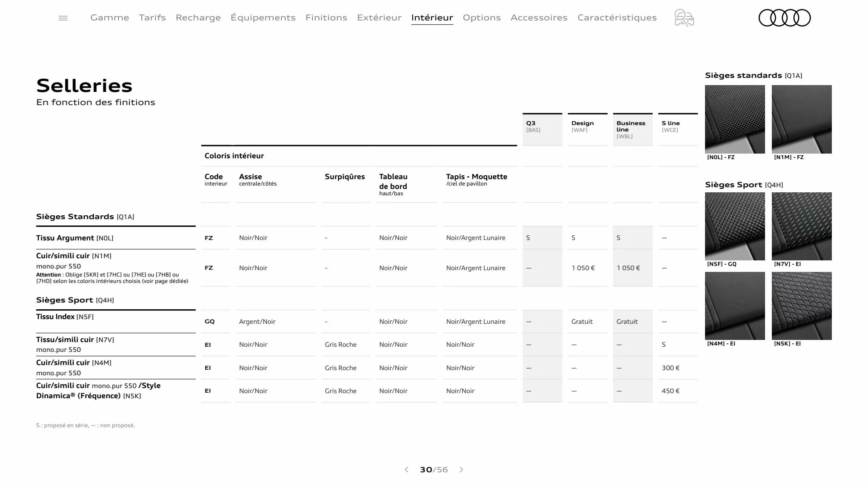This screenshot has width=868, height=488.
Task: Click the Sièges Standards [Q1A] table heading
Action: [x=85, y=217]
